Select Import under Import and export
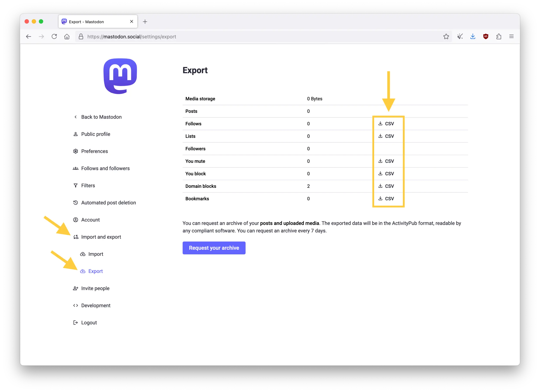The height and width of the screenshot is (392, 540). click(x=96, y=254)
